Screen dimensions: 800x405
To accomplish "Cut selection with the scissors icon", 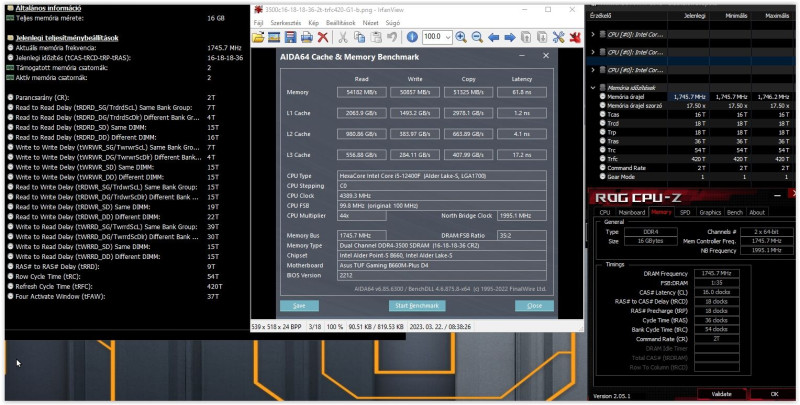I will point(343,37).
